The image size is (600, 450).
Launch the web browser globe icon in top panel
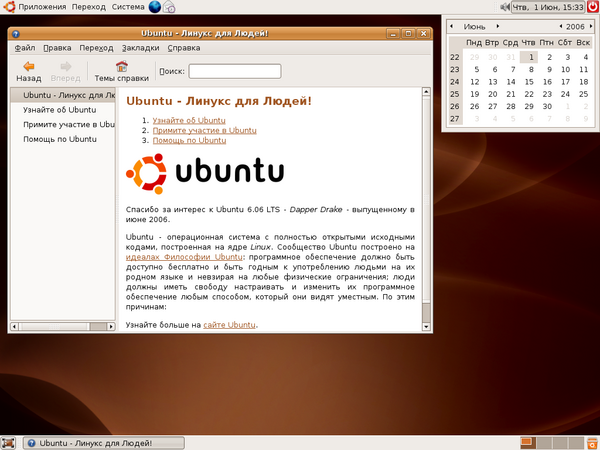[x=156, y=7]
